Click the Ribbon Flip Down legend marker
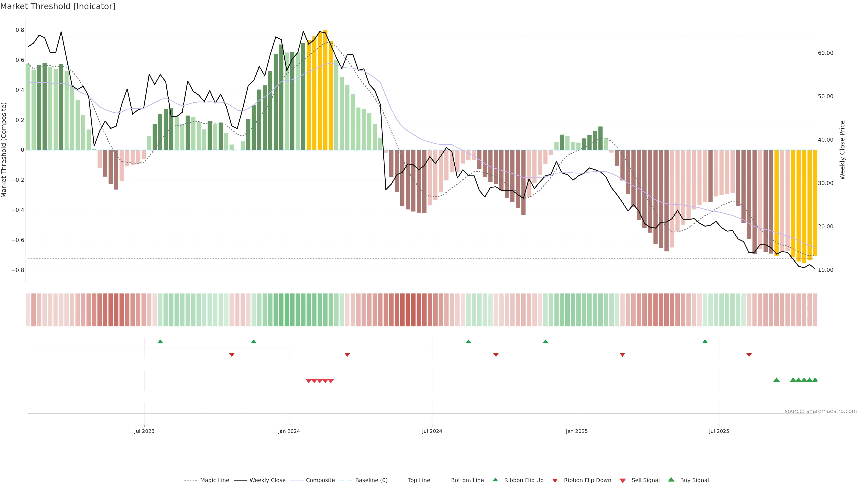 click(555, 481)
